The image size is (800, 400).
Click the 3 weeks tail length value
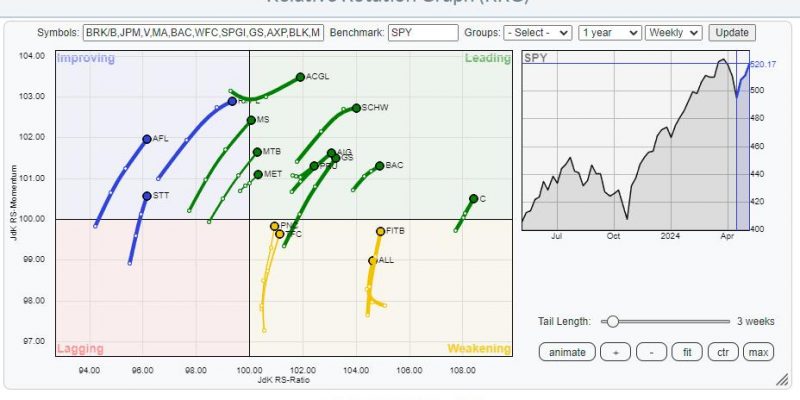pos(756,321)
